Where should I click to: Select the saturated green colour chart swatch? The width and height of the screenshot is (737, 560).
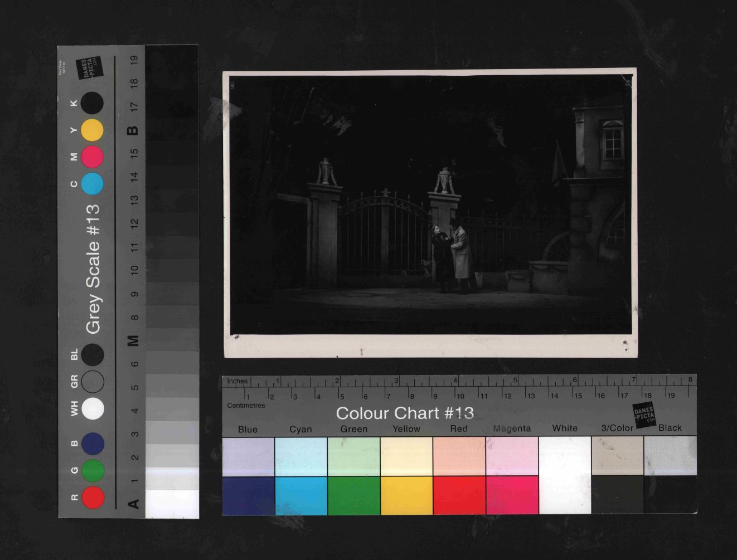pyautogui.click(x=353, y=495)
